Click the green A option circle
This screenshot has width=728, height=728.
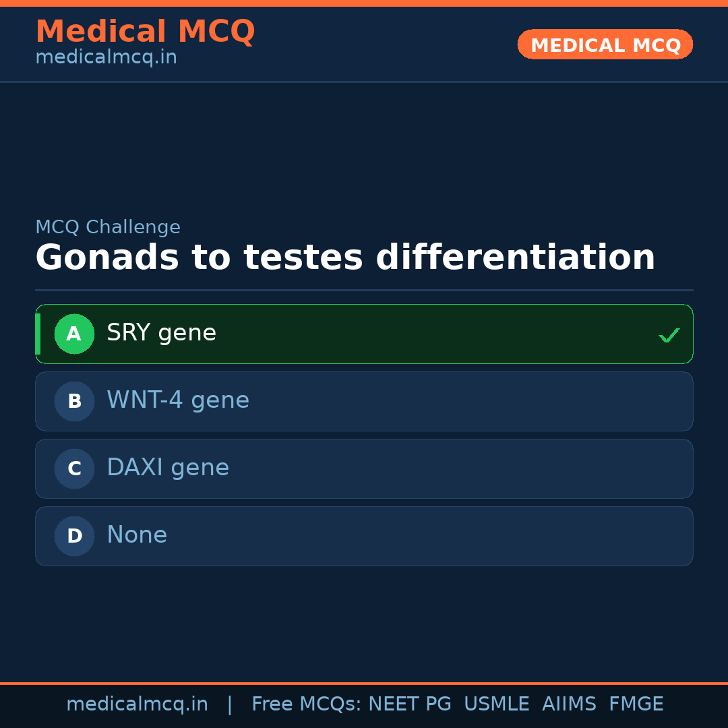[x=74, y=334]
